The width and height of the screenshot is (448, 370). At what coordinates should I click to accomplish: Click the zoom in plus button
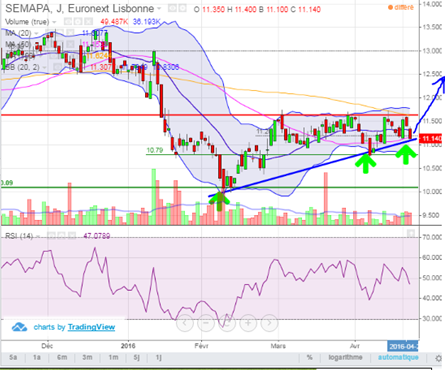click(x=248, y=323)
